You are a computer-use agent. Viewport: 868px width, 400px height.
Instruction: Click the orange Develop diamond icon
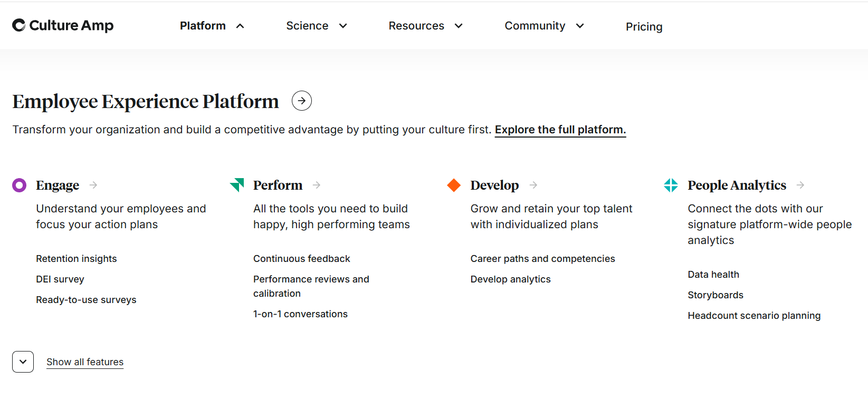coord(454,185)
